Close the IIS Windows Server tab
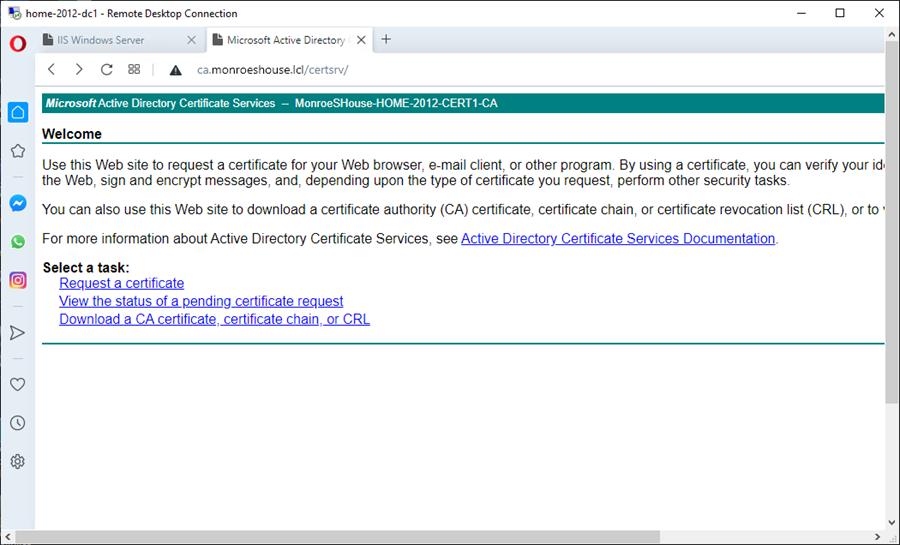Viewport: 900px width, 545px height. 192,40
